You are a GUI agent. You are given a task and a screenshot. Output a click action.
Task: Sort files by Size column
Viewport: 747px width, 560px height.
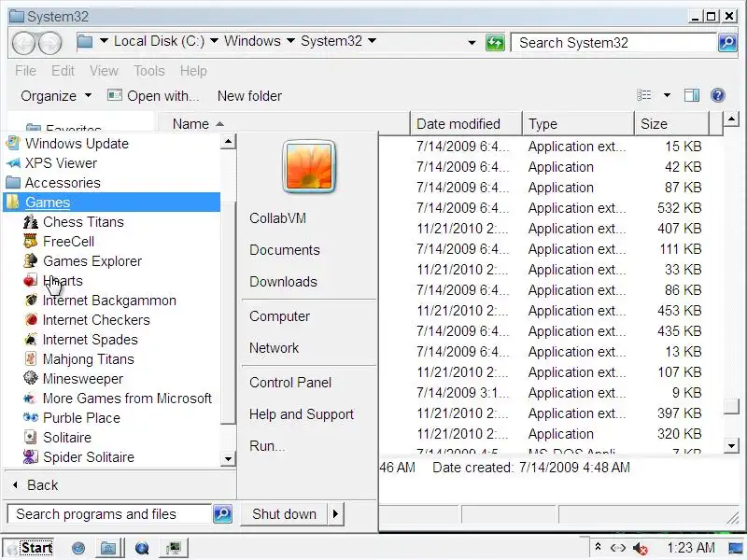point(671,124)
